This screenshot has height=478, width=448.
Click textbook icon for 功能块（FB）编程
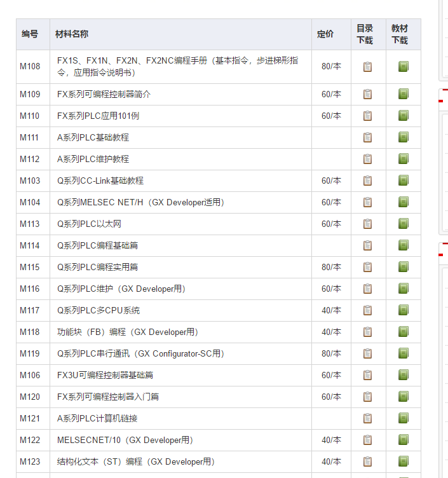[x=403, y=332]
